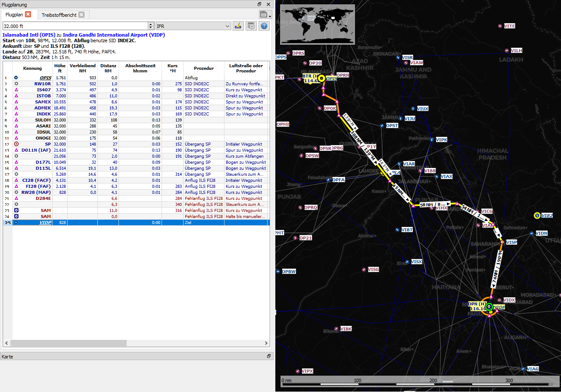This screenshot has height=392, width=561.
Task: Click the VIDN airport symbol on the map
Action: tap(532, 233)
